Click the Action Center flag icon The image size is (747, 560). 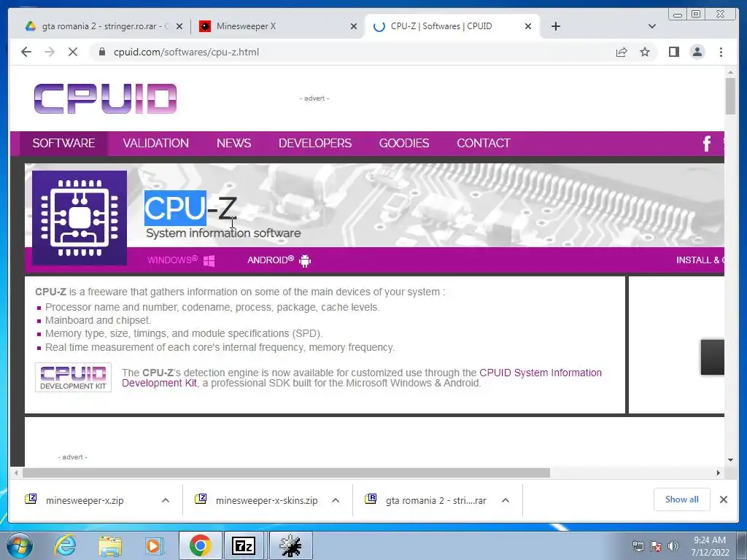tap(656, 546)
